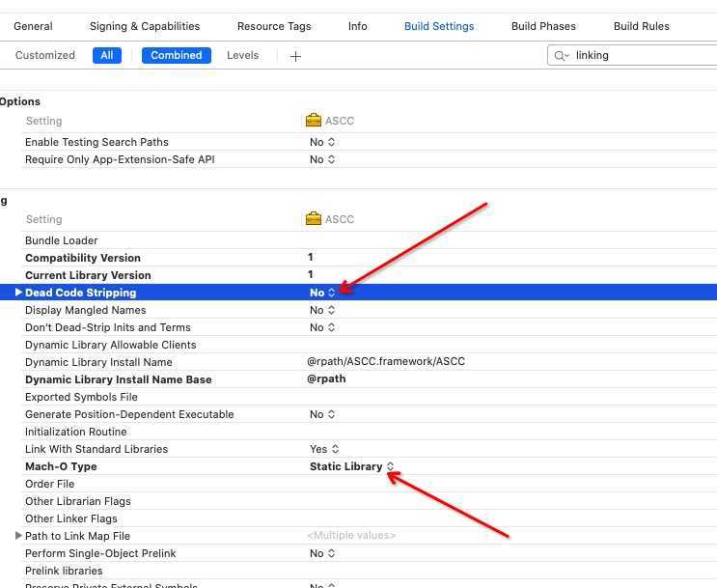Select the Order File setting
Screen dimensions: 717x588
pos(50,484)
